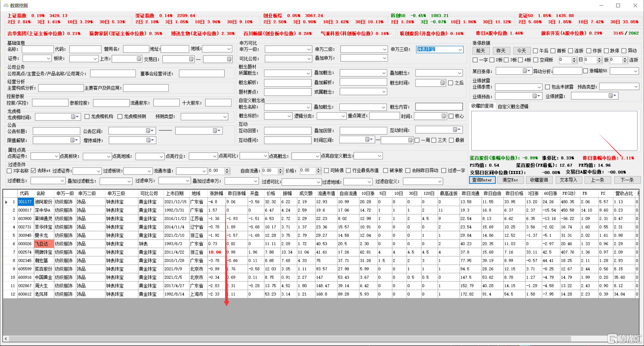Increase the 日 spinner in 涨停数据
This screenshot has height=346, width=644.
(x=574, y=58)
